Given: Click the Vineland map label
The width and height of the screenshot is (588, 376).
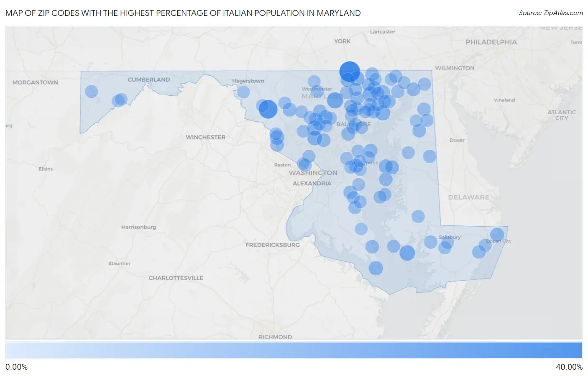Looking at the screenshot, I should pos(504,100).
